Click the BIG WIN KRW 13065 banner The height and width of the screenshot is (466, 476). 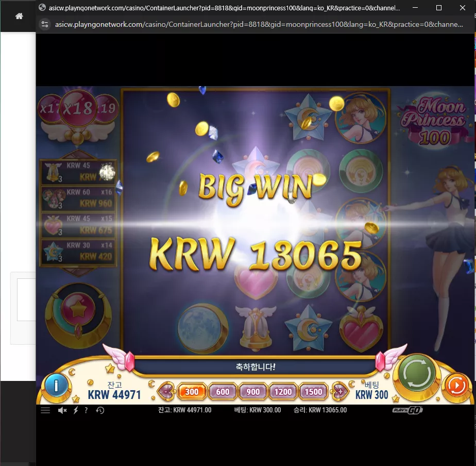coord(256,222)
